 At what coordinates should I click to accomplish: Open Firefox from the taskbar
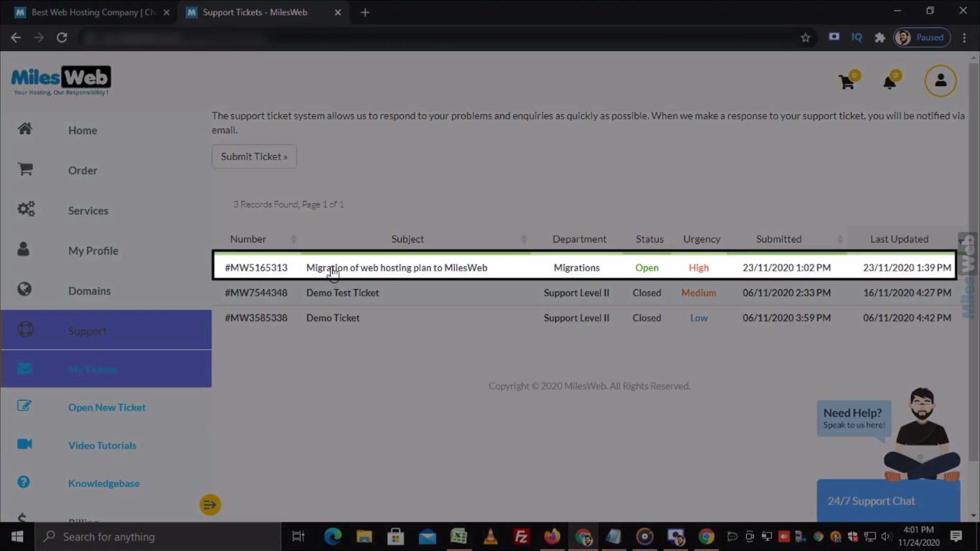click(x=552, y=537)
